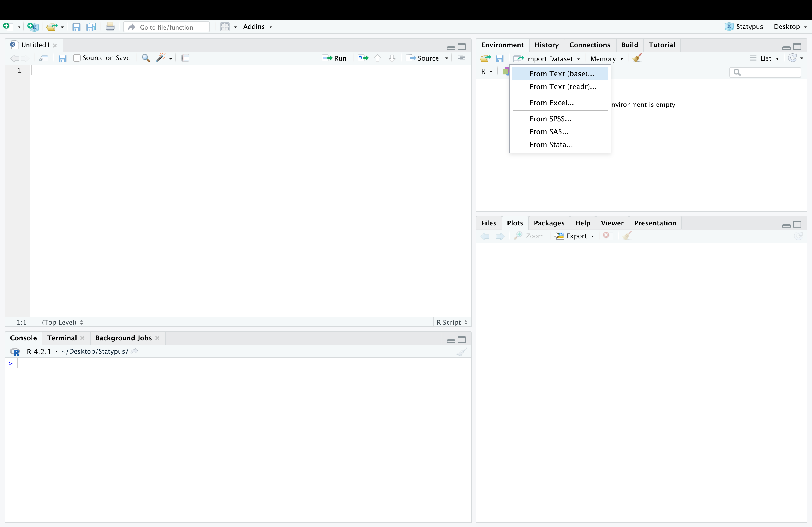This screenshot has height=527, width=812.
Task: Click the Show in new window icon
Action: pyautogui.click(x=43, y=58)
